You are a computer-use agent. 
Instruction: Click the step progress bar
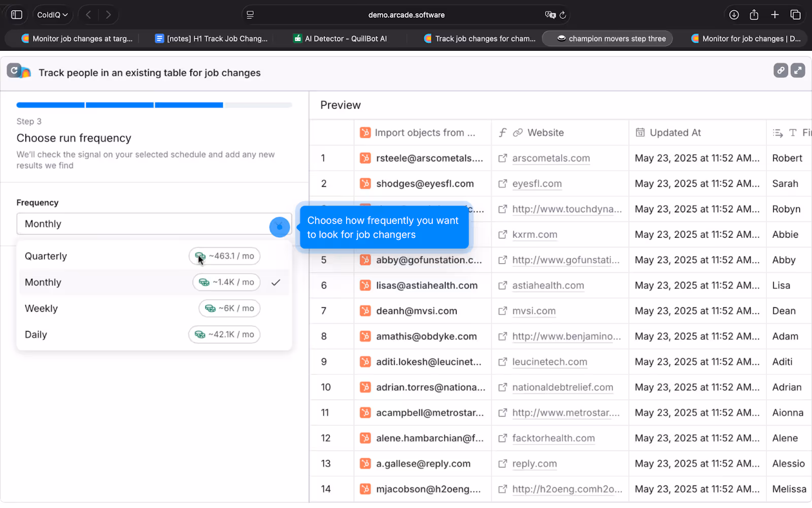point(154,105)
